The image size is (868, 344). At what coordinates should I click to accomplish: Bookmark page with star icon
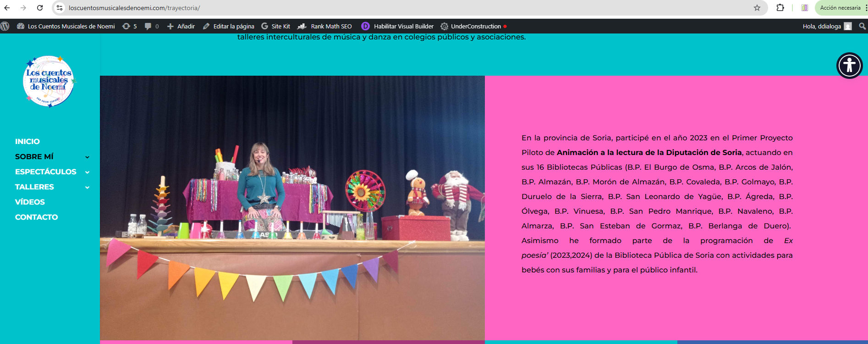(757, 8)
